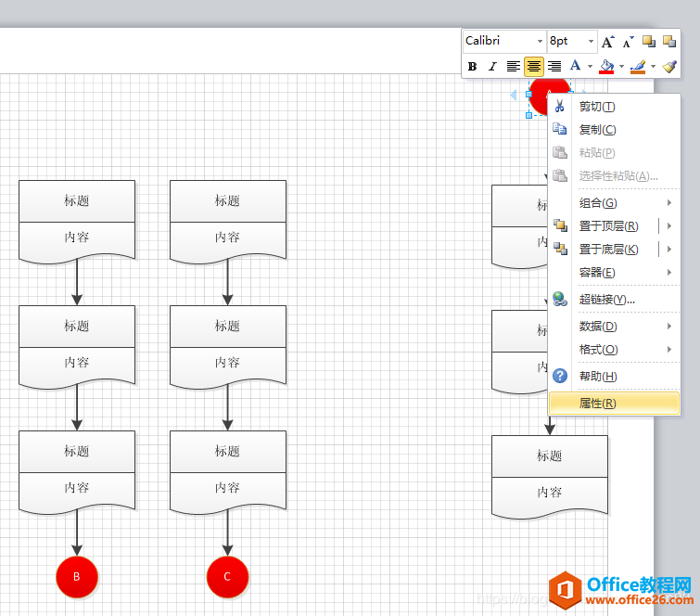The width and height of the screenshot is (700, 616).
Task: Click the Shrink Font icon in mini toolbar
Action: tap(628, 42)
